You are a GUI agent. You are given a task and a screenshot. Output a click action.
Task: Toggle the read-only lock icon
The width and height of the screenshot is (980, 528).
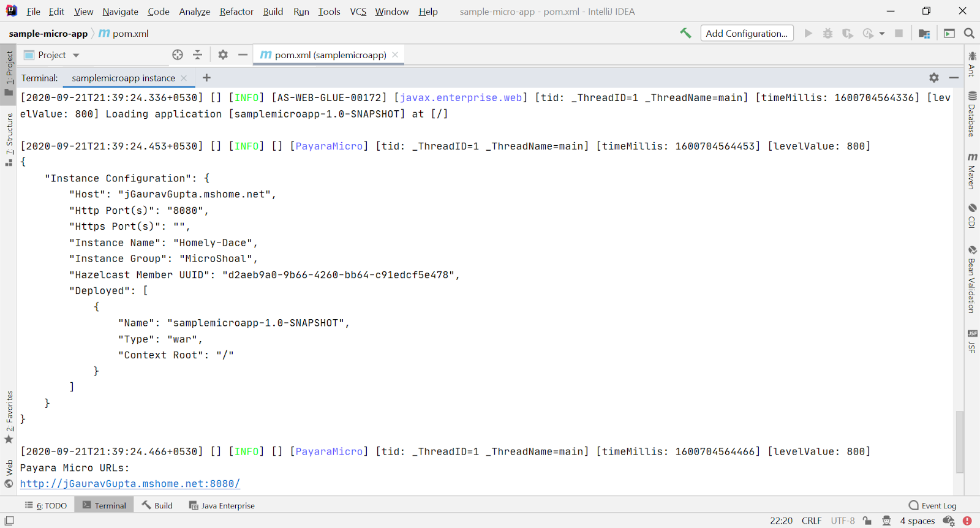click(867, 521)
